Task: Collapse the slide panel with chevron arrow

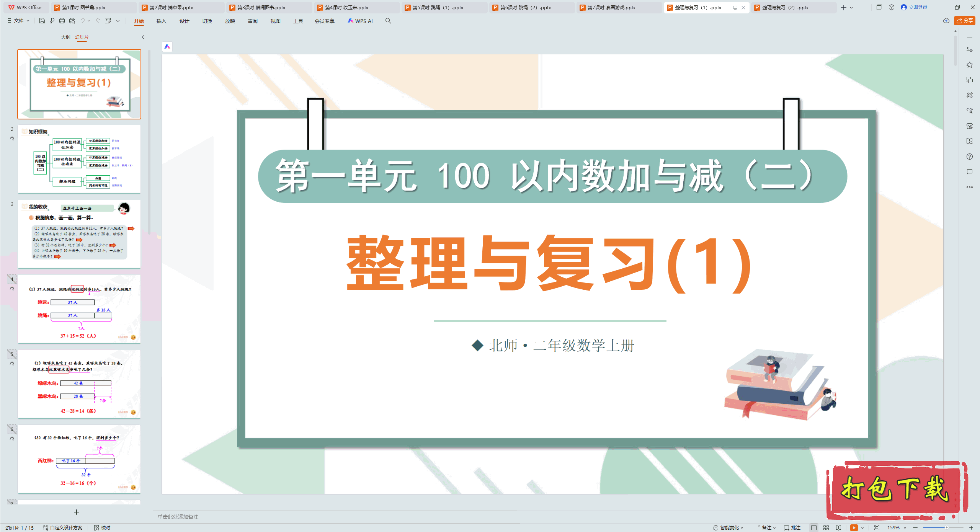Action: click(143, 37)
